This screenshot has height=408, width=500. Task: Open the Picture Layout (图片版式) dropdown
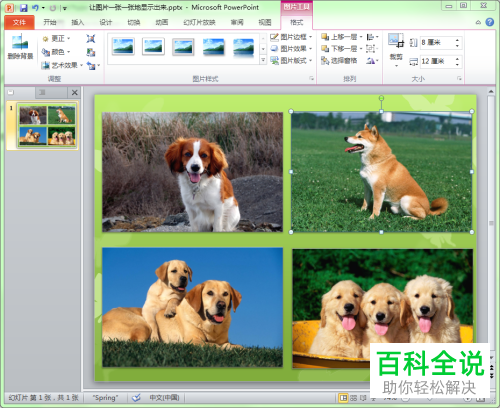(291, 61)
